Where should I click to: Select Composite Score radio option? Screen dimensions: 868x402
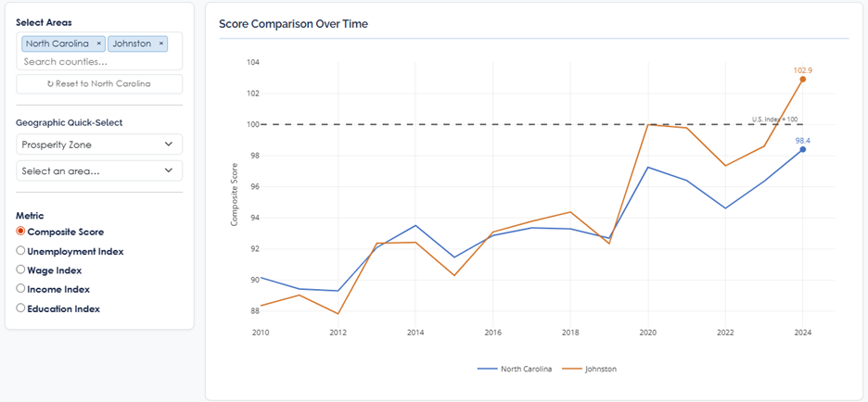pos(21,232)
